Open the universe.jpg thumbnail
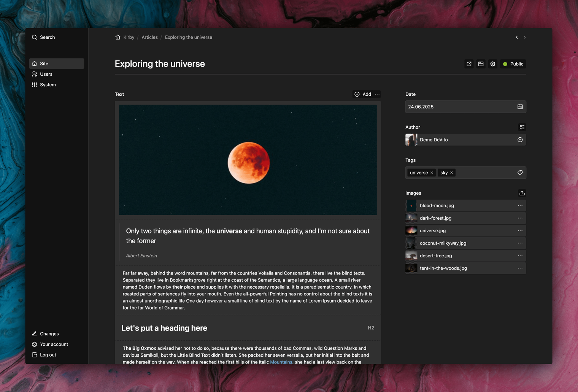The height and width of the screenshot is (392, 578). [x=411, y=231]
